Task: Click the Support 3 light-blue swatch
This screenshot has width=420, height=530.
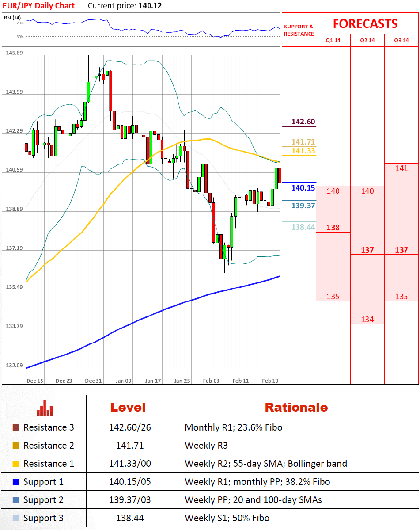Action: 16,518
